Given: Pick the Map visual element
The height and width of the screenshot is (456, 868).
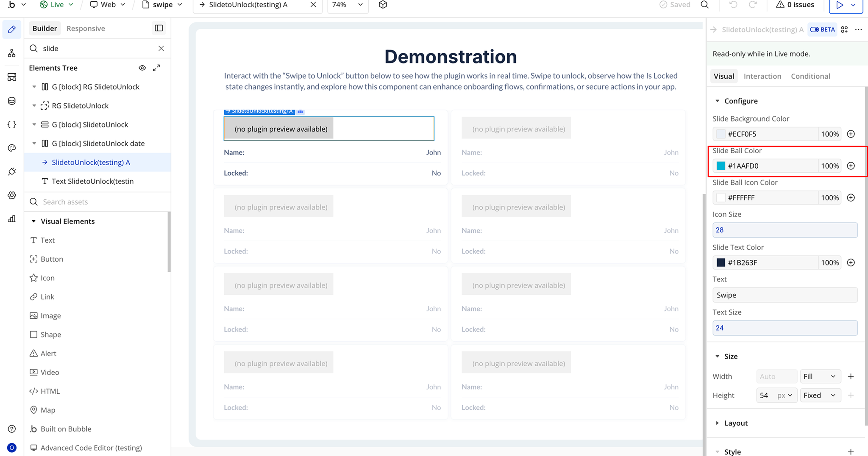Looking at the screenshot, I should (48, 410).
